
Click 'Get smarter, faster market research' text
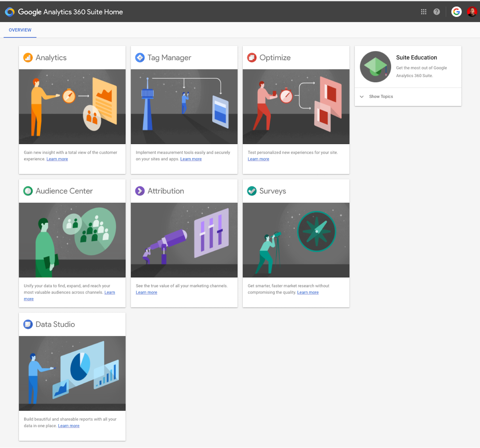289,289
